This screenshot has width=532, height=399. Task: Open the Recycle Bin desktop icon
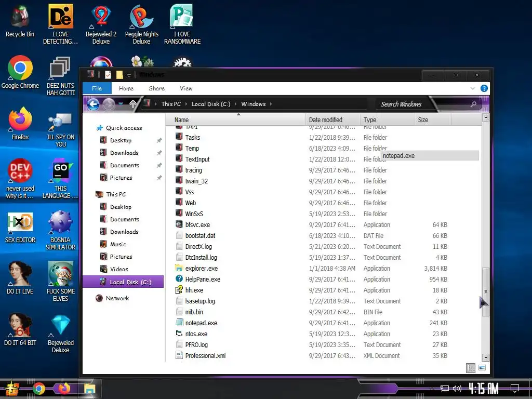coord(20,21)
